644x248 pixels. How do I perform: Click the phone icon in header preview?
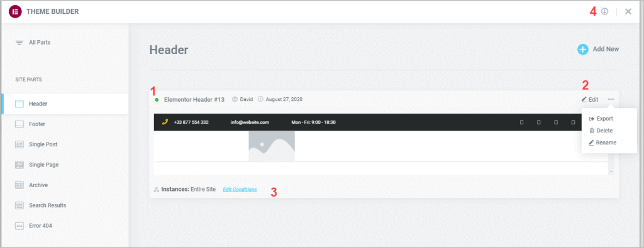[165, 122]
